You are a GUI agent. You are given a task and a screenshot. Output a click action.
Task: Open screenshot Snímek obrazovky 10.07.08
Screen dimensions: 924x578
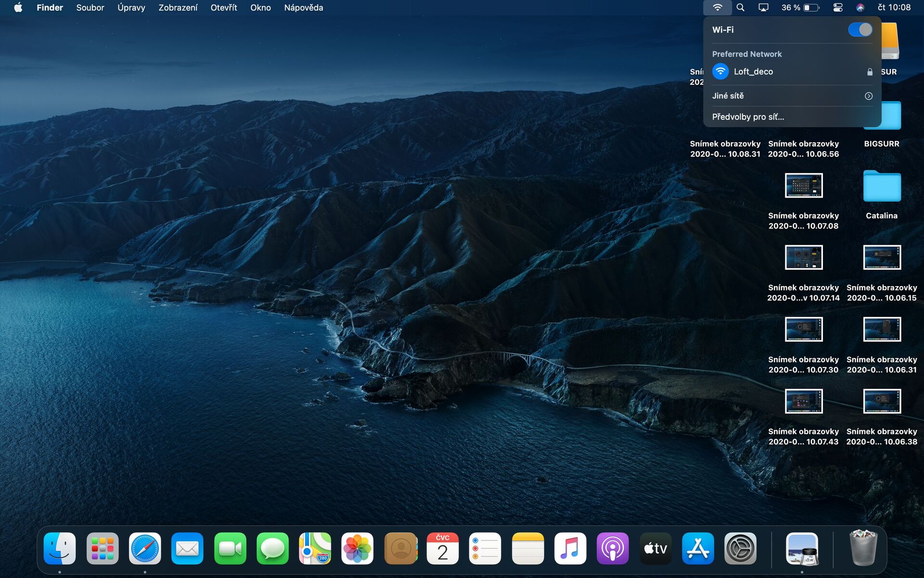pyautogui.click(x=804, y=185)
